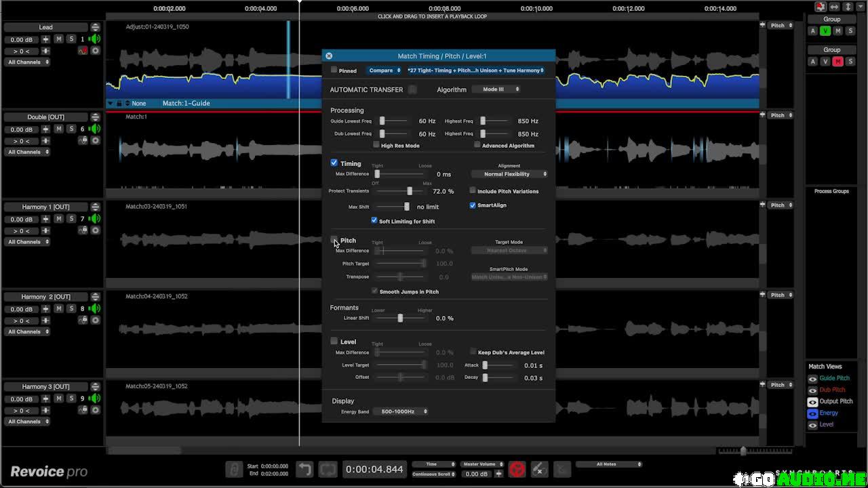Screen dimensions: 868x488
Task: Enable the Pinned checkbox
Action: pyautogui.click(x=334, y=70)
